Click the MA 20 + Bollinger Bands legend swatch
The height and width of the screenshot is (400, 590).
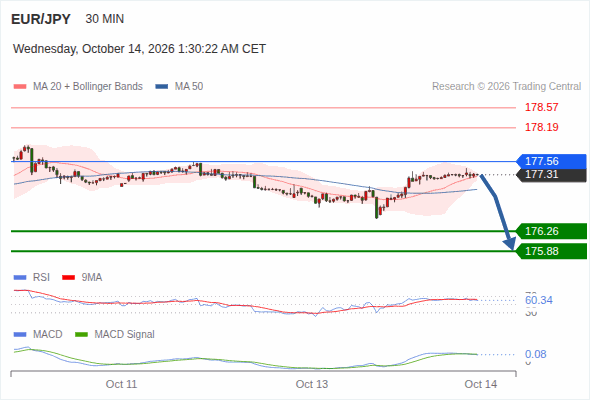20,87
